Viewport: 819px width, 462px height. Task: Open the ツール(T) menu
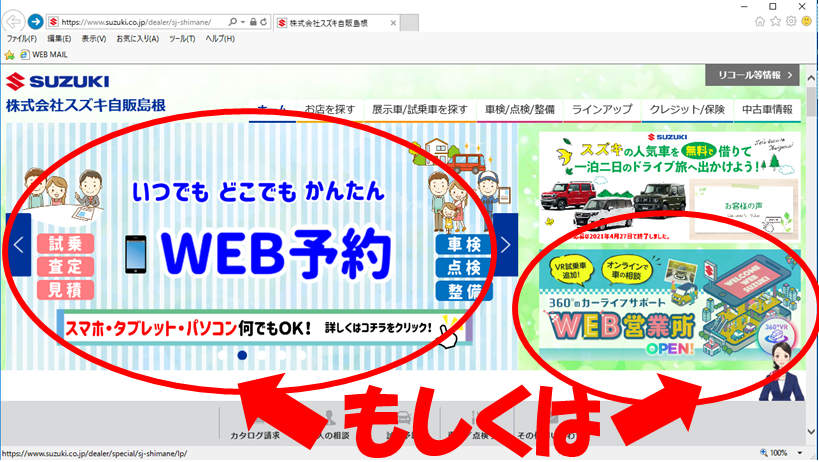(x=182, y=39)
